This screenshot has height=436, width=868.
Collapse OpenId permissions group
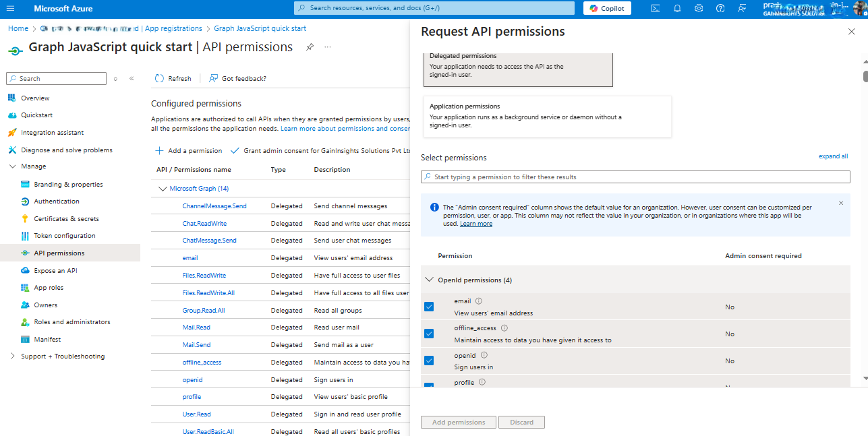(x=430, y=279)
